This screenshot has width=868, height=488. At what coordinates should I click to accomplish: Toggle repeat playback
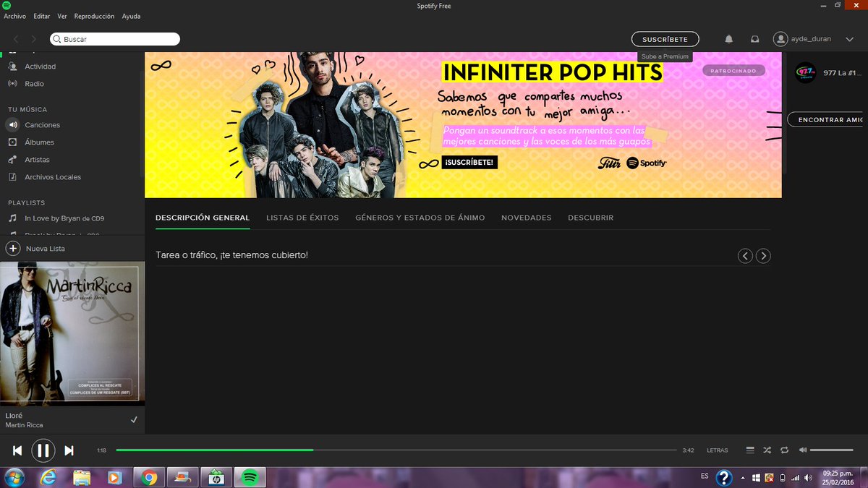(x=785, y=450)
